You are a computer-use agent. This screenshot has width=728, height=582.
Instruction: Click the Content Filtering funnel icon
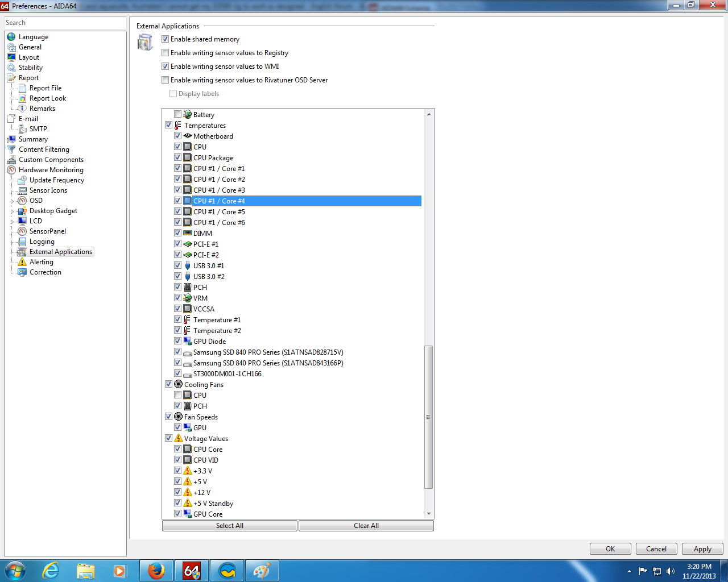pyautogui.click(x=11, y=149)
